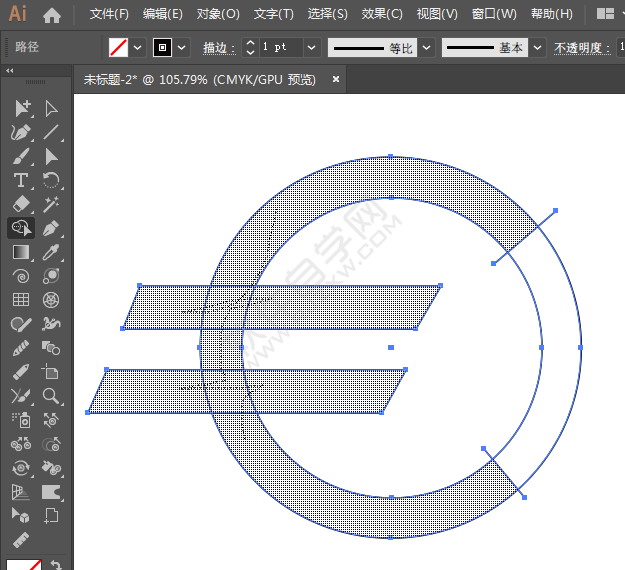Choose the Eyedropper tool
Viewport: 625px width, 570px height.
(51, 252)
